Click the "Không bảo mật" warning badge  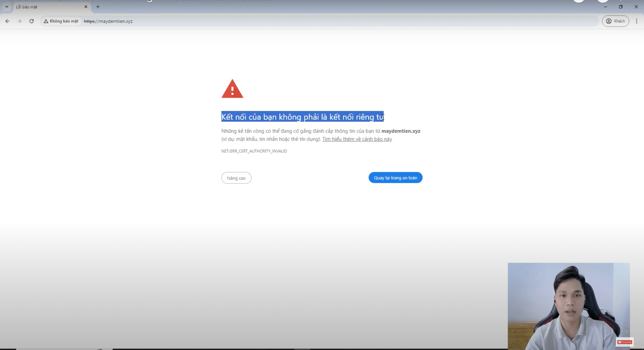[x=61, y=21]
